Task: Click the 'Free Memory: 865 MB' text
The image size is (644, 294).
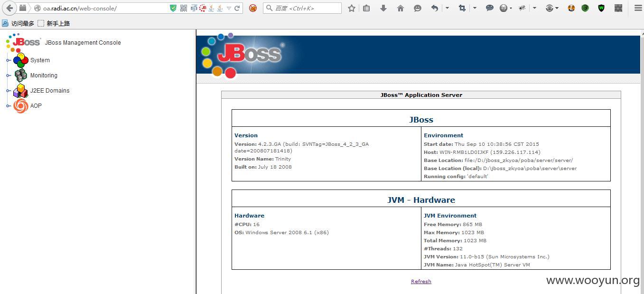Action: click(x=453, y=225)
